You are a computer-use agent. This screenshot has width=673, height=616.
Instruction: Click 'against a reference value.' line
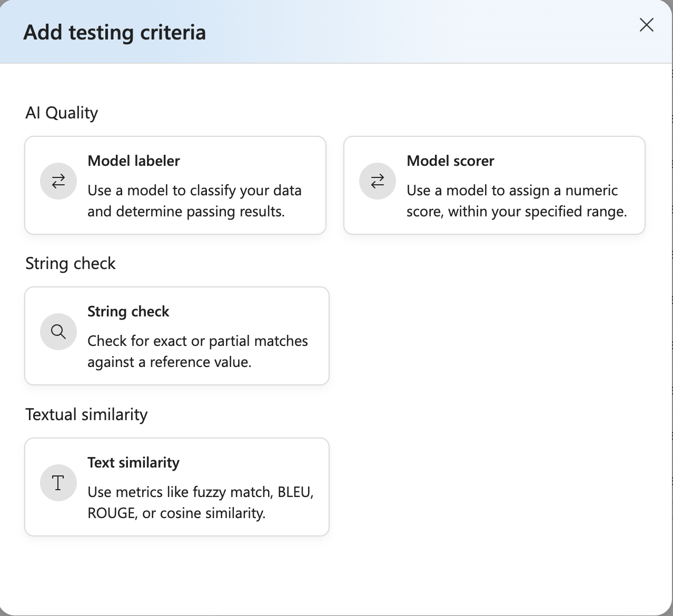pos(170,362)
